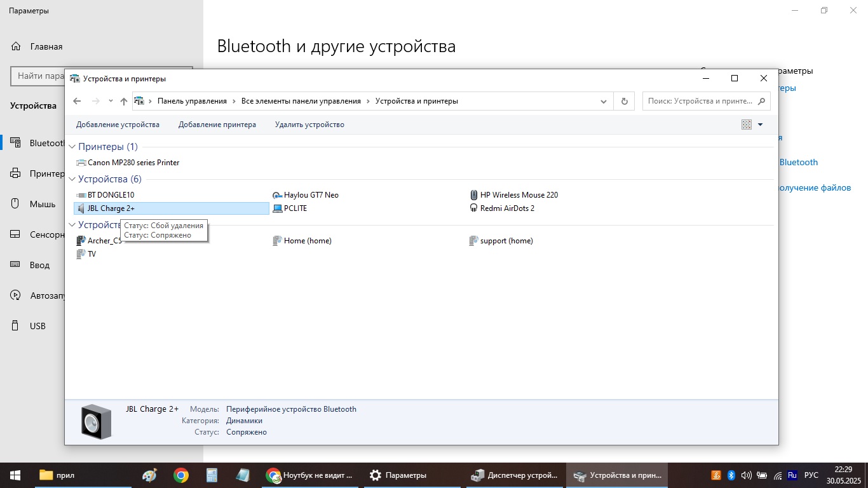This screenshot has width=868, height=488.
Task: Open the Windows Start menu
Action: coord(15,475)
